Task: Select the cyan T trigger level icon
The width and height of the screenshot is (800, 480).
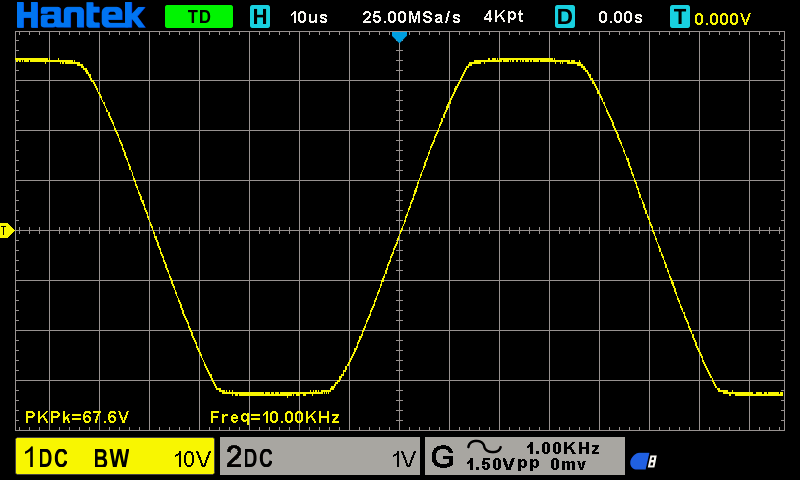Action: (680, 17)
